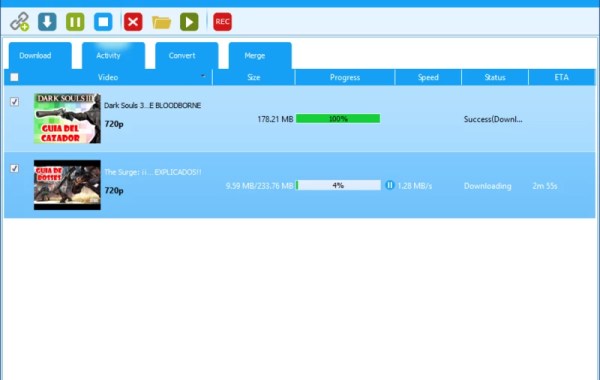The image size is (600, 380).
Task: Open the Video column sort arrow
Action: (203, 76)
